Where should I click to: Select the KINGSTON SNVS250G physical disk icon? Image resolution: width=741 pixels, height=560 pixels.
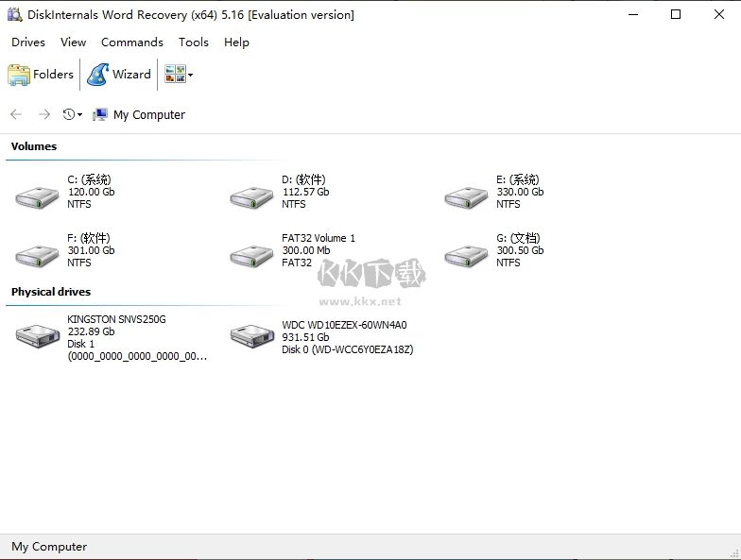(38, 335)
